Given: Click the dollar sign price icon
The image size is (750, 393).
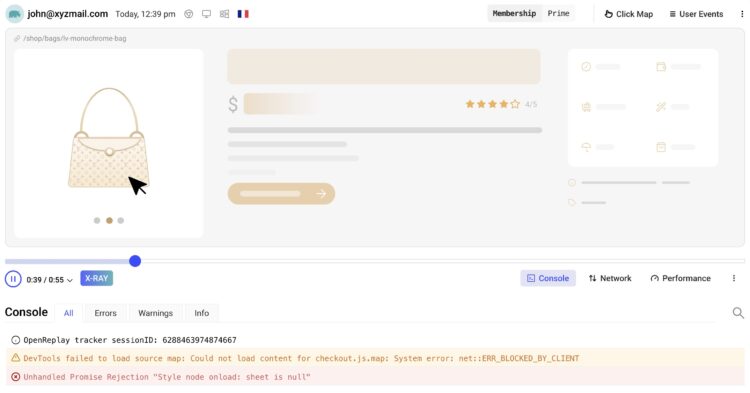Looking at the screenshot, I should click(233, 104).
